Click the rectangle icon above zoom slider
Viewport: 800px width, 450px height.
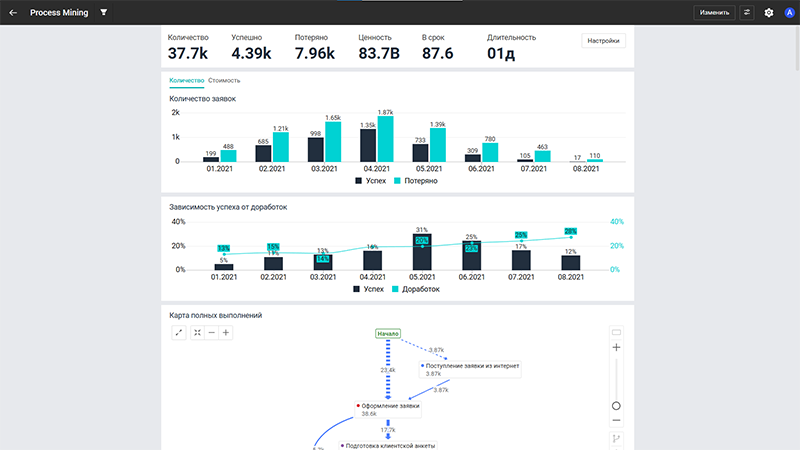[x=616, y=333]
